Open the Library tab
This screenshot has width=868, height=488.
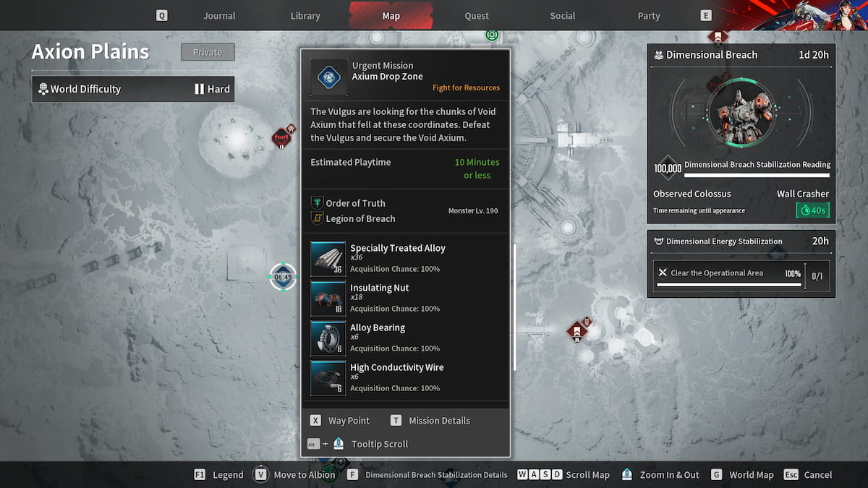coord(305,16)
